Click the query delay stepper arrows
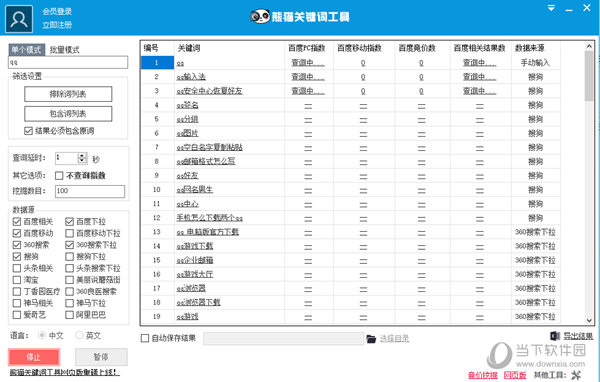 pyautogui.click(x=82, y=158)
